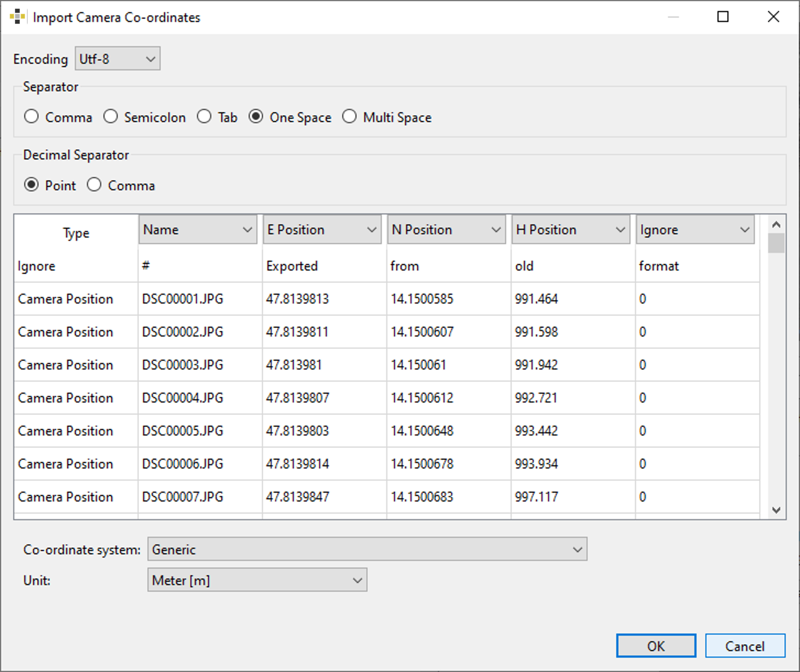
Task: Click the 14.150061 N position value
Action: point(448,365)
